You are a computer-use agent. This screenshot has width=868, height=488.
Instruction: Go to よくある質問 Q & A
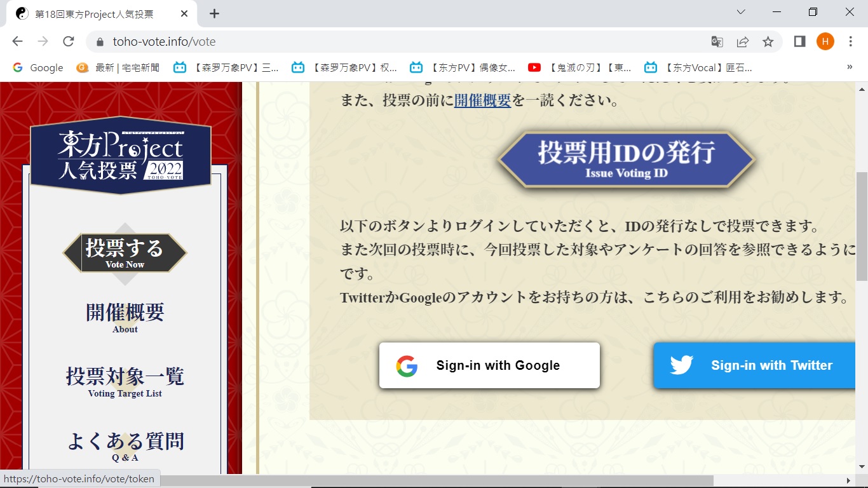coord(125,445)
